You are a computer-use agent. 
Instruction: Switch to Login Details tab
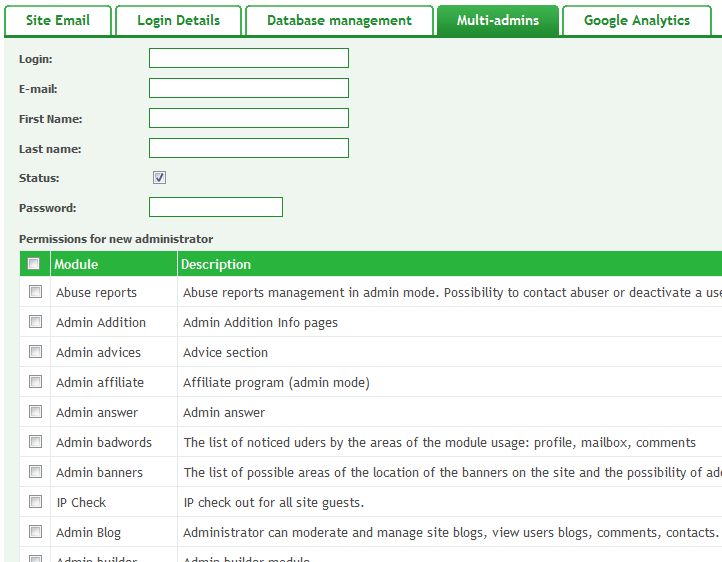coord(178,21)
